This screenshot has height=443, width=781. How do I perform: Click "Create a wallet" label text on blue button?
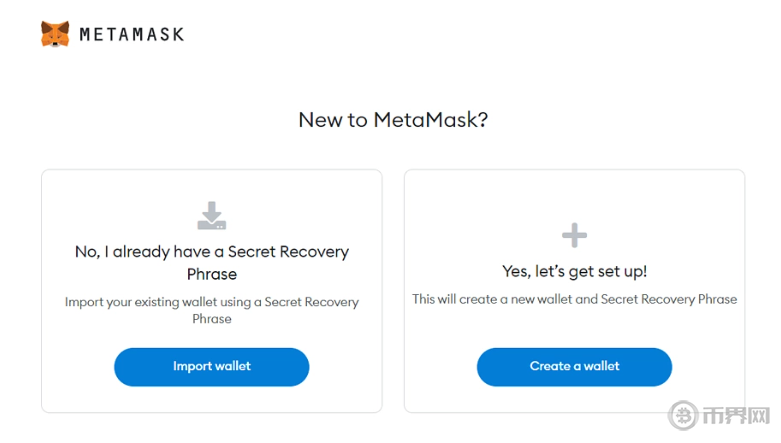pyautogui.click(x=574, y=366)
